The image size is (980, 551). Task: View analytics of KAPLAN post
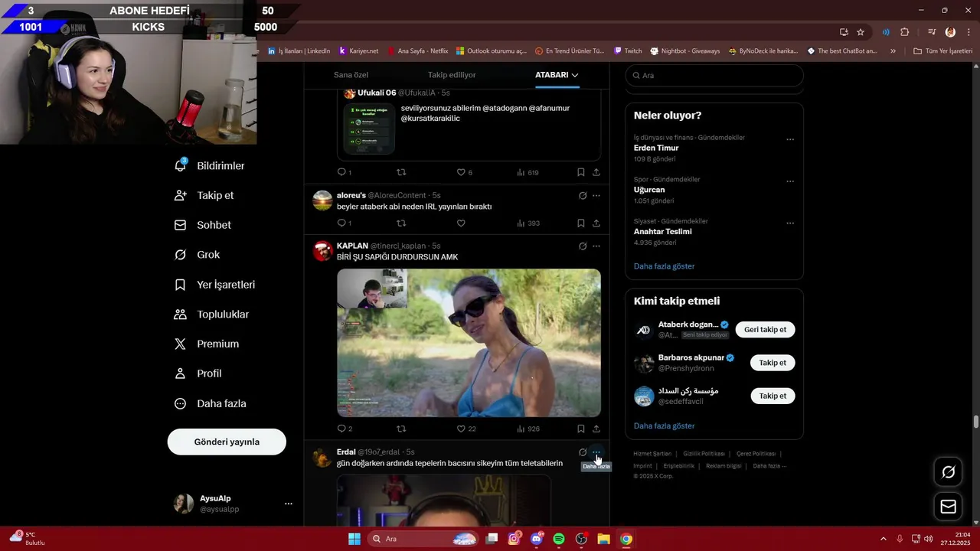click(528, 429)
